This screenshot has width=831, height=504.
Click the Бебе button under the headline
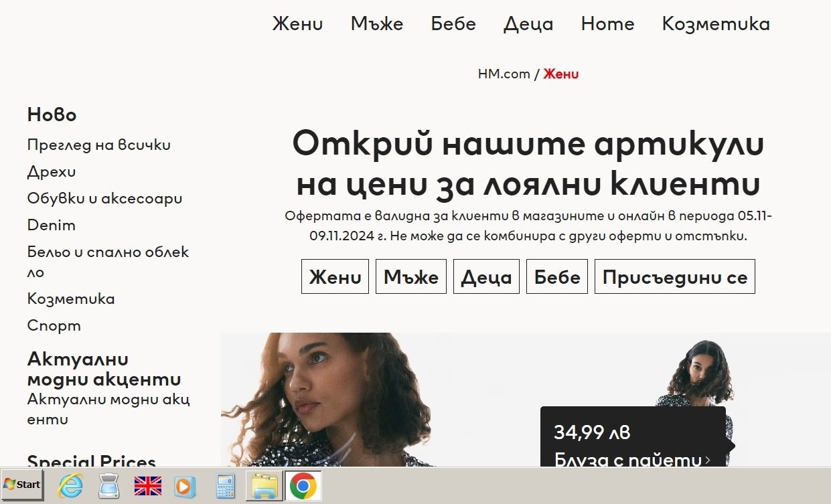[557, 277]
